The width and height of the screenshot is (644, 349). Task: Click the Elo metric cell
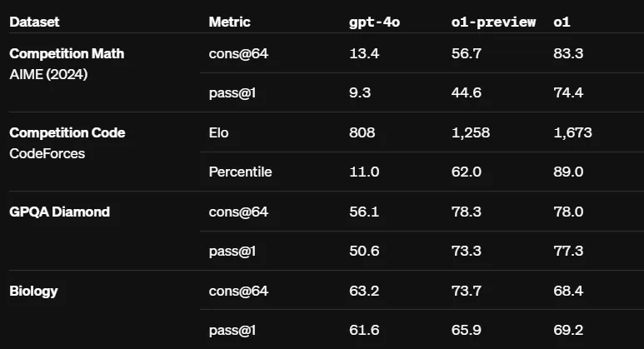[218, 132]
